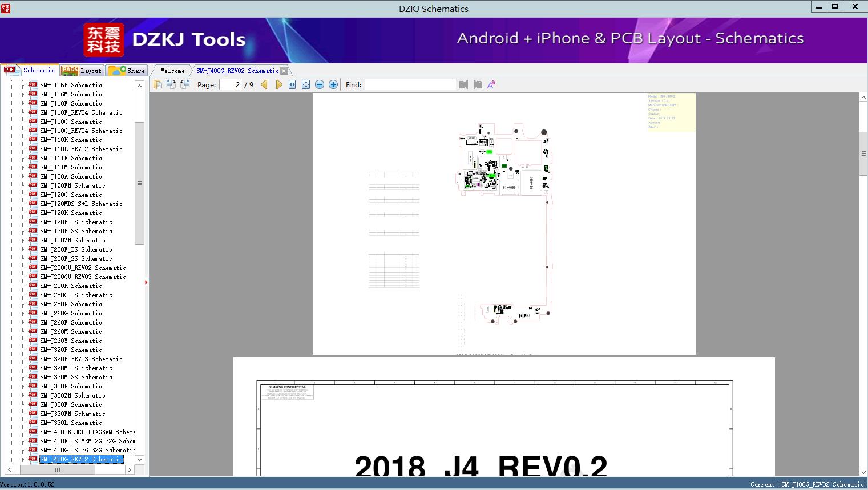Zoom in with the plus icon

pyautogui.click(x=333, y=84)
